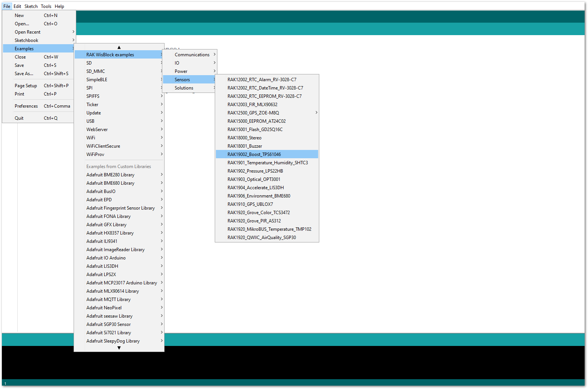Image resolution: width=588 pixels, height=389 pixels.
Task: Expand the SD examples submenu
Action: pos(119,63)
